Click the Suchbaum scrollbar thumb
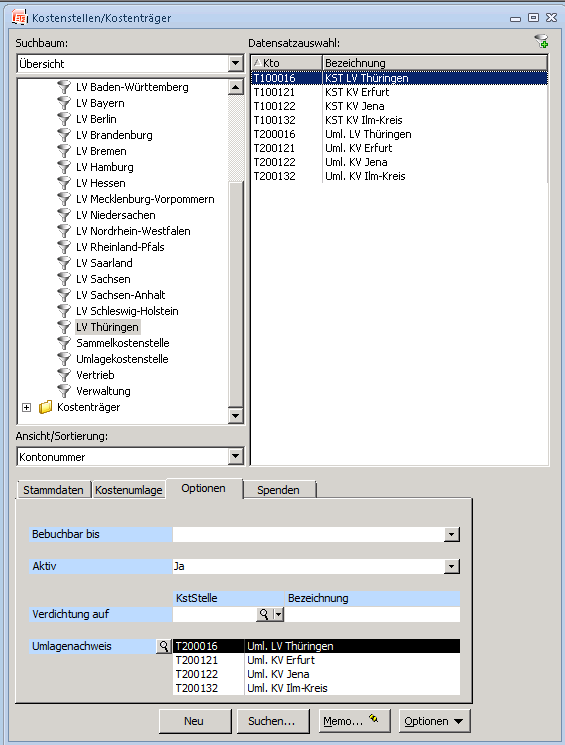The width and height of the screenshot is (565, 745). (236, 295)
